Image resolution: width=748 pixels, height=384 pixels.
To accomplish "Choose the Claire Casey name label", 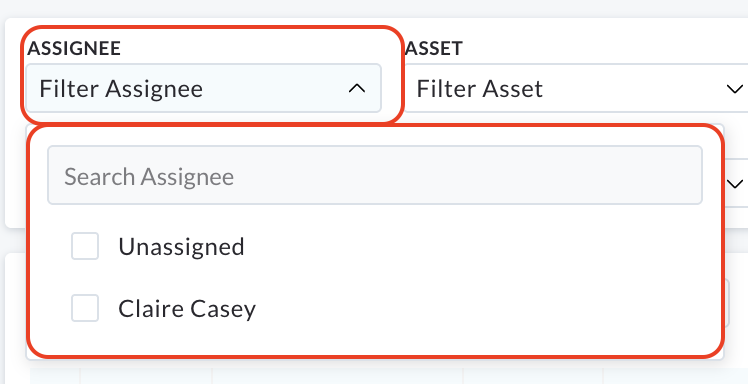I will tap(187, 309).
